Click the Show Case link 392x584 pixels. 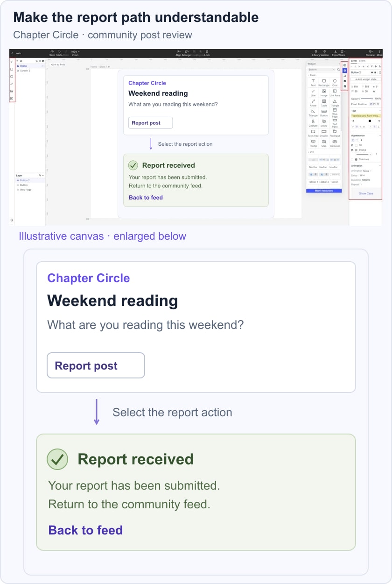pos(366,193)
